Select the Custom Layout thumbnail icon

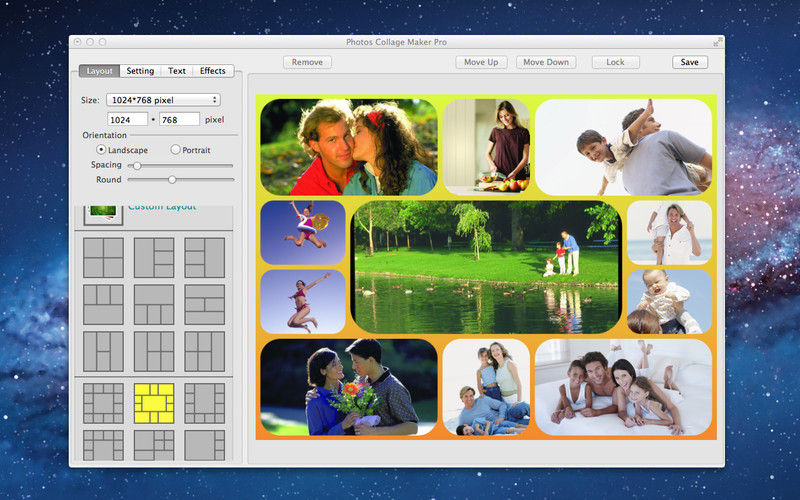104,214
